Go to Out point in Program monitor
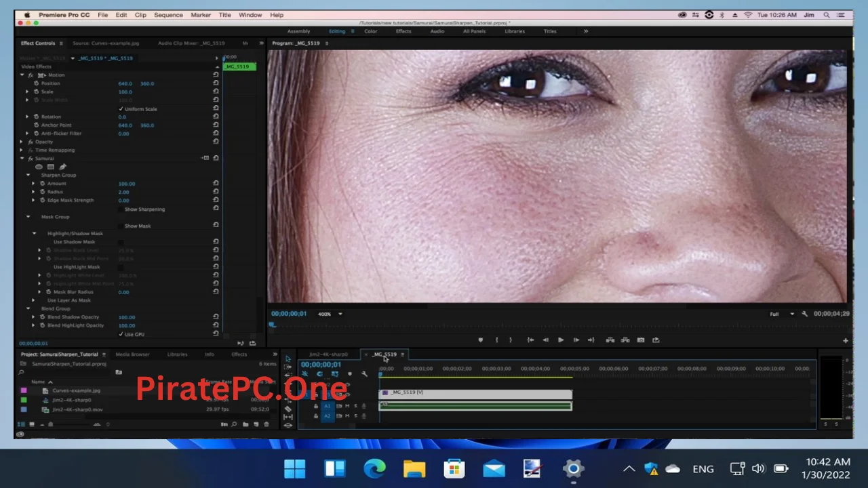The width and height of the screenshot is (868, 488). click(x=591, y=340)
